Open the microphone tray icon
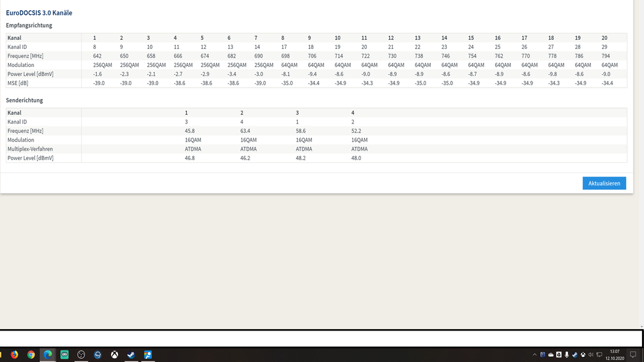 tap(567, 355)
